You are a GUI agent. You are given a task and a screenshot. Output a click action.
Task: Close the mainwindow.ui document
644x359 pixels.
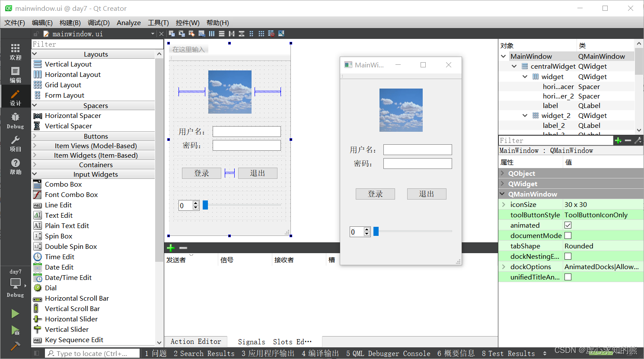(x=161, y=34)
